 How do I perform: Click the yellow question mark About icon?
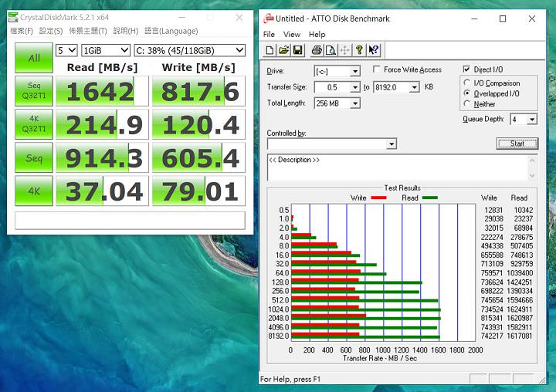tap(359, 50)
